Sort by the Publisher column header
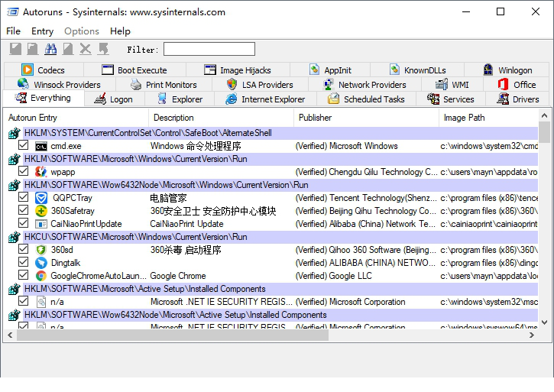The height and width of the screenshot is (392, 554). click(x=366, y=118)
